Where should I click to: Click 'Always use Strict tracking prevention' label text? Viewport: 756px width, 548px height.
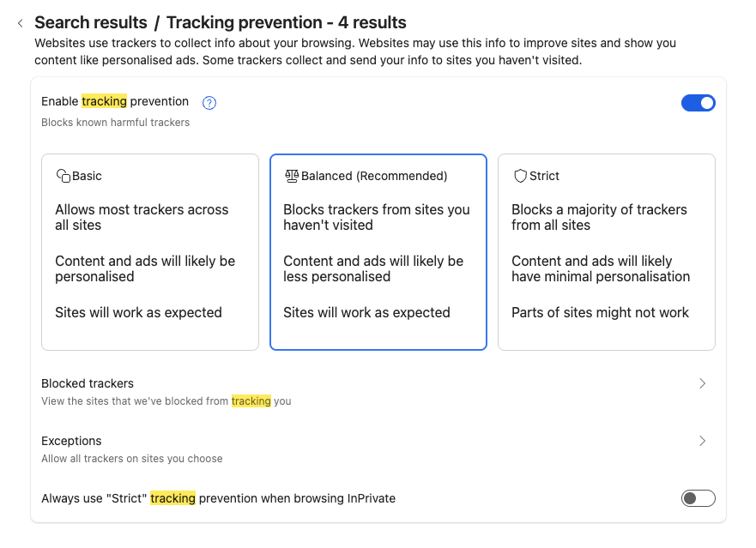tap(218, 498)
